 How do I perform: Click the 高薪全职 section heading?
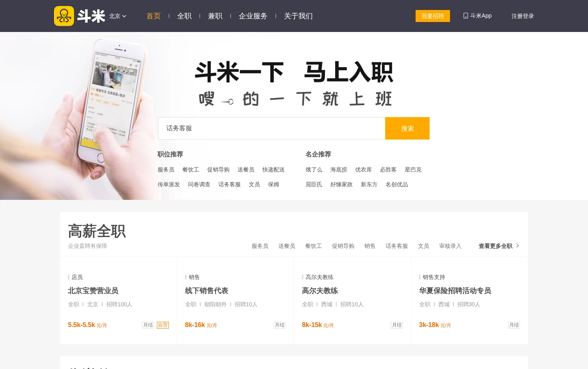[97, 231]
